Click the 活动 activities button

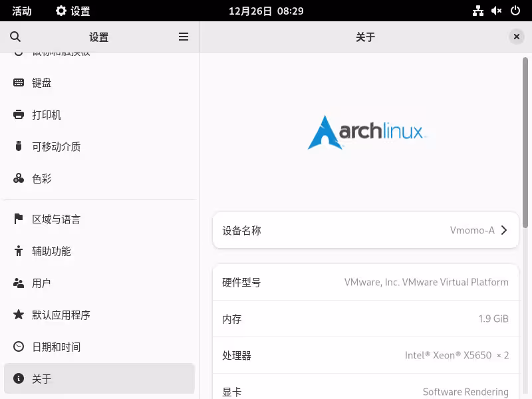[x=22, y=11]
